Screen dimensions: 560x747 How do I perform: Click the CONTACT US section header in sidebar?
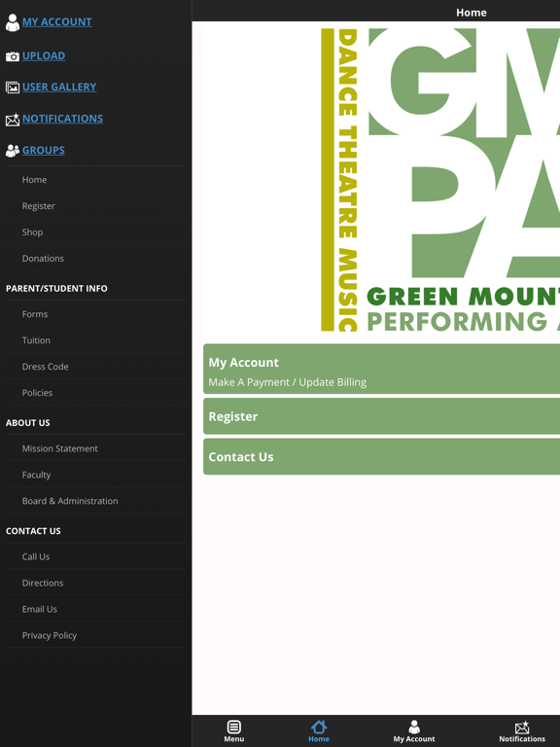point(33,531)
